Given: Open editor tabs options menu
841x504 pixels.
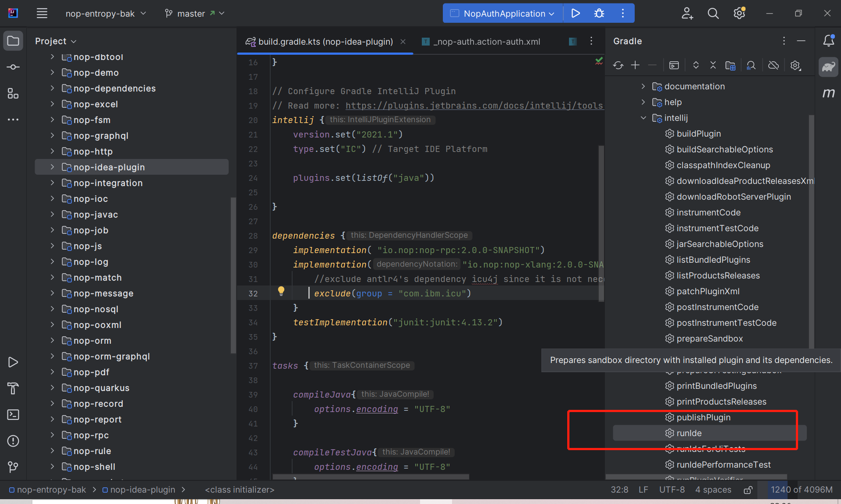Looking at the screenshot, I should point(591,41).
